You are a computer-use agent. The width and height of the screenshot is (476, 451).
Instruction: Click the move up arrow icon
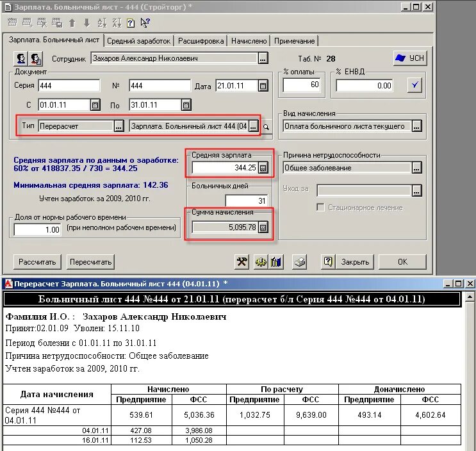72,23
